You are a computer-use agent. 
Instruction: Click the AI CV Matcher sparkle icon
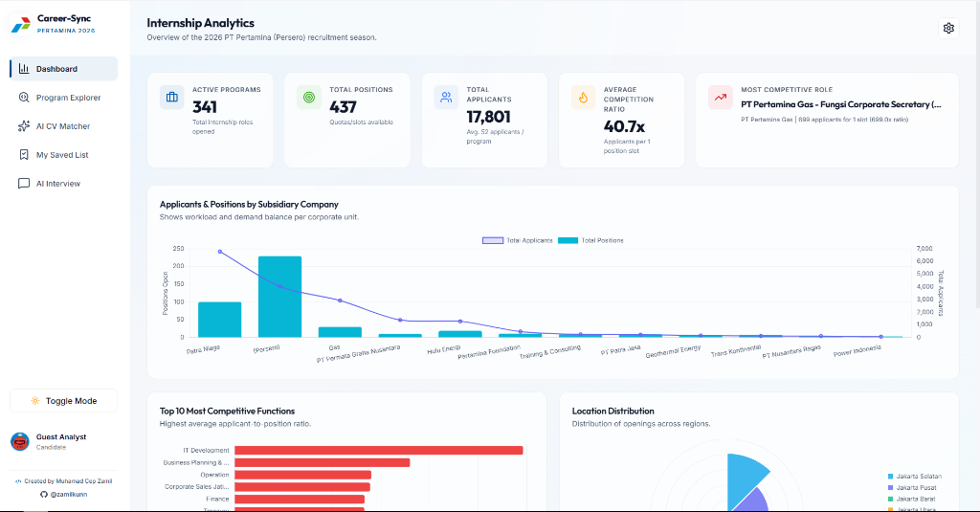[24, 126]
